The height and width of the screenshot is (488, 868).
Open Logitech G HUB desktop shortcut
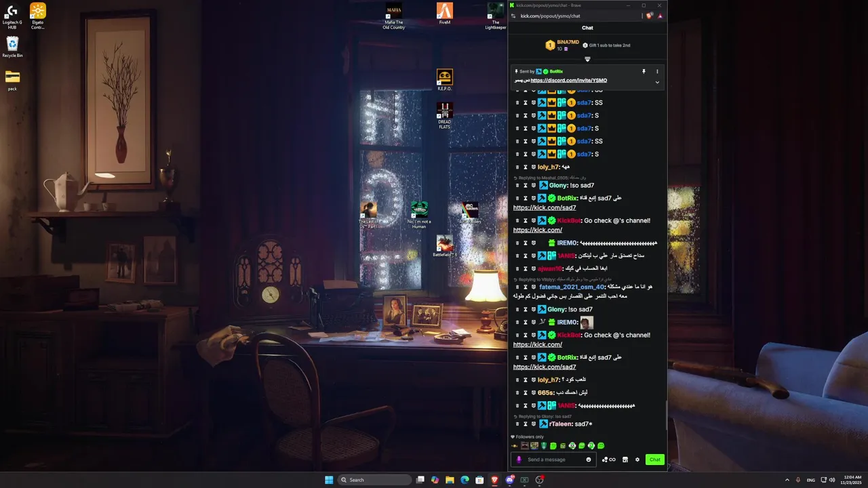click(12, 16)
